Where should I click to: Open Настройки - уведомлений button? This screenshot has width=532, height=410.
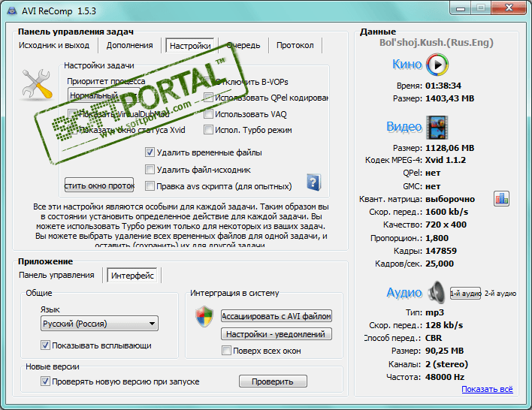click(277, 334)
